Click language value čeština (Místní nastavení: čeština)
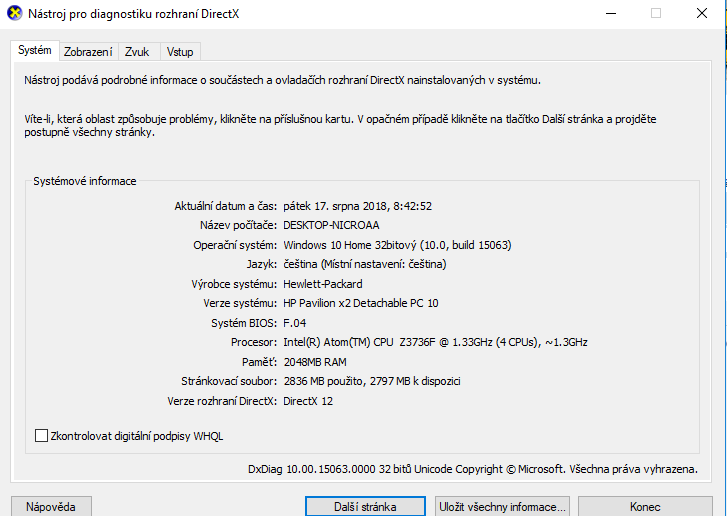Image resolution: width=727 pixels, height=516 pixels. tap(365, 264)
